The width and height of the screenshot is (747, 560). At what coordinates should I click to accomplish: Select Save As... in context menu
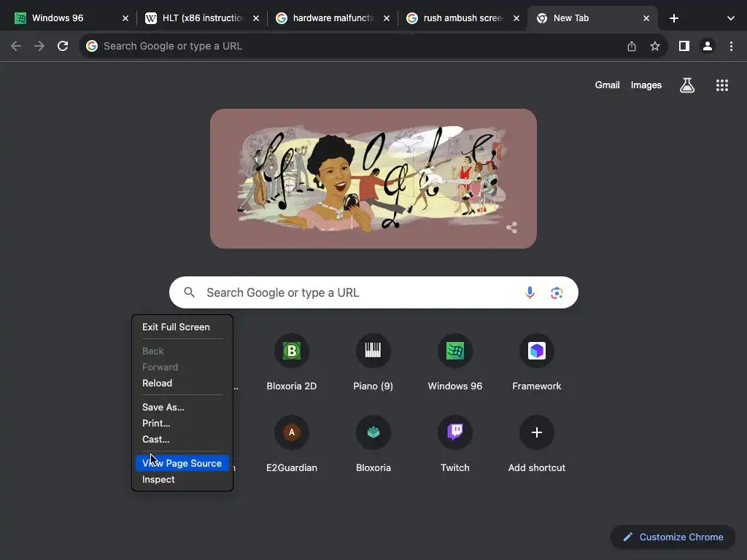(x=182, y=407)
